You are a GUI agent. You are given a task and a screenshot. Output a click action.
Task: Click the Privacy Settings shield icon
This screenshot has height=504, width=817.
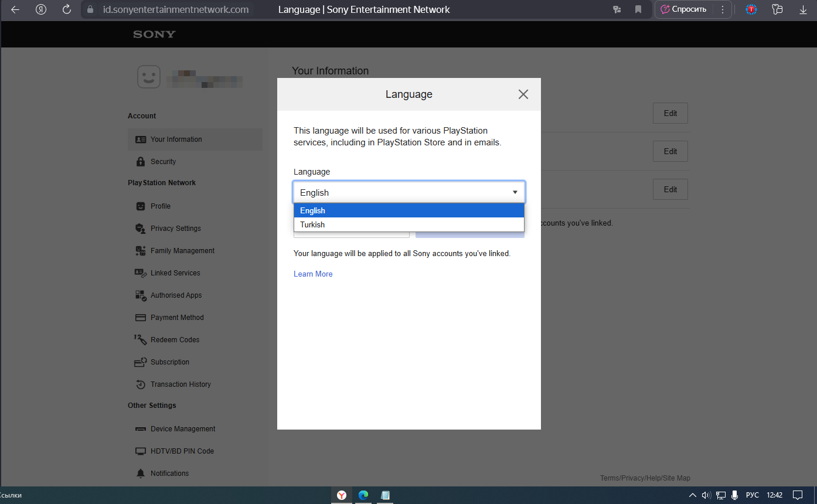(141, 229)
